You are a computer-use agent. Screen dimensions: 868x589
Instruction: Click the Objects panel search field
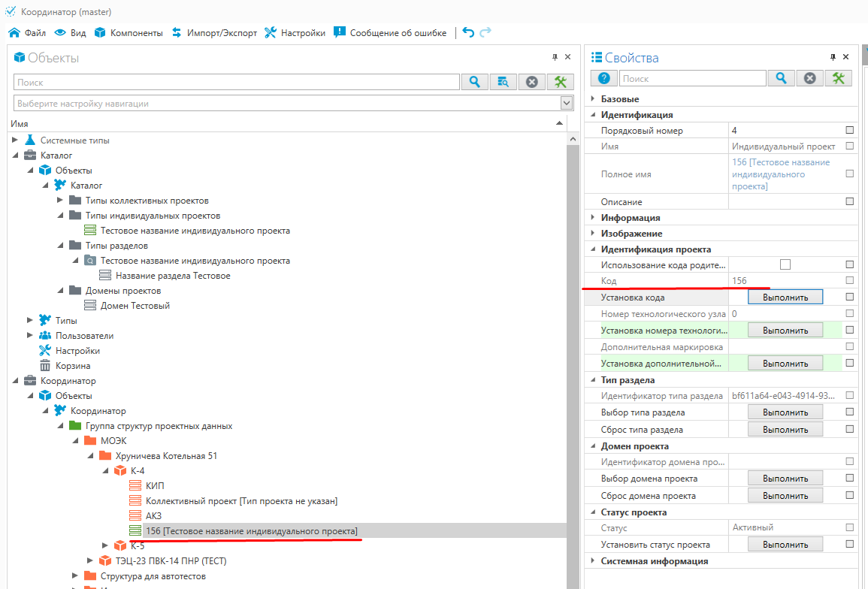[237, 83]
